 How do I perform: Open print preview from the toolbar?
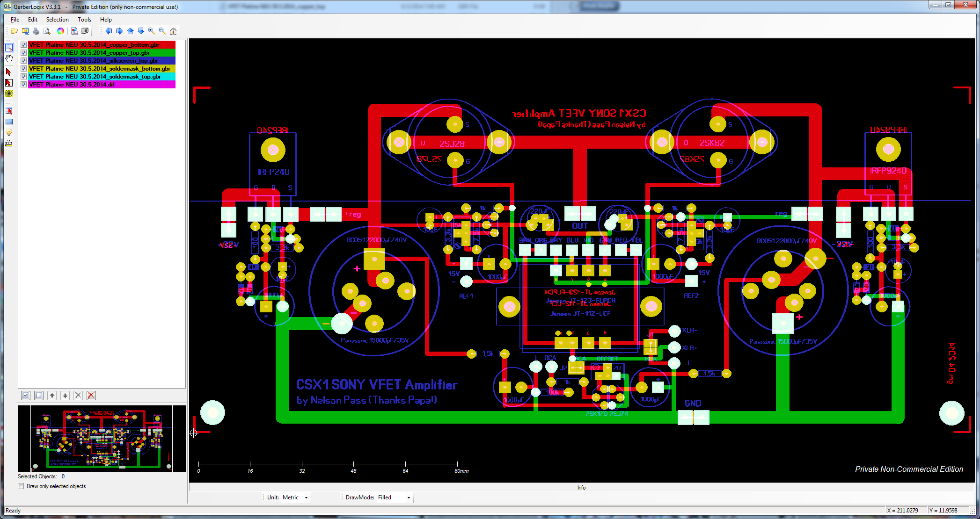click(x=47, y=31)
